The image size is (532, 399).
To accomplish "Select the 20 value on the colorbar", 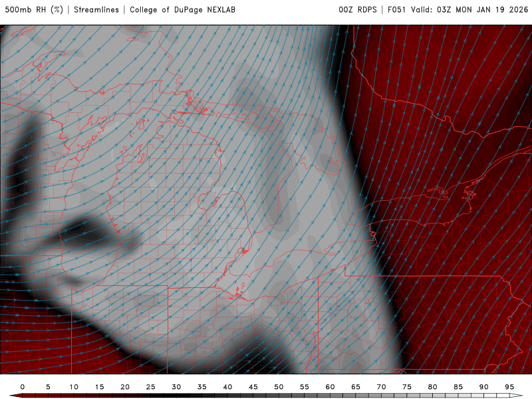I will point(125,387).
